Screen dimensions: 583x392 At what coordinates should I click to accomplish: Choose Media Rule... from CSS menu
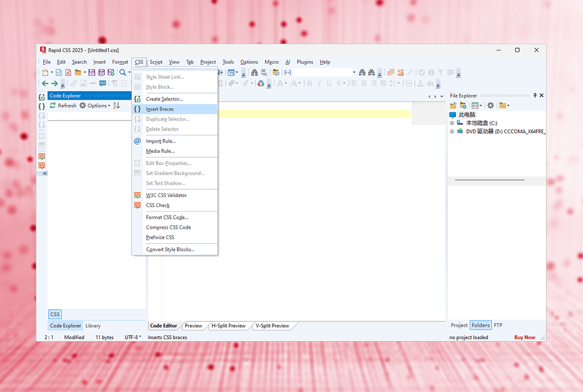point(175,151)
